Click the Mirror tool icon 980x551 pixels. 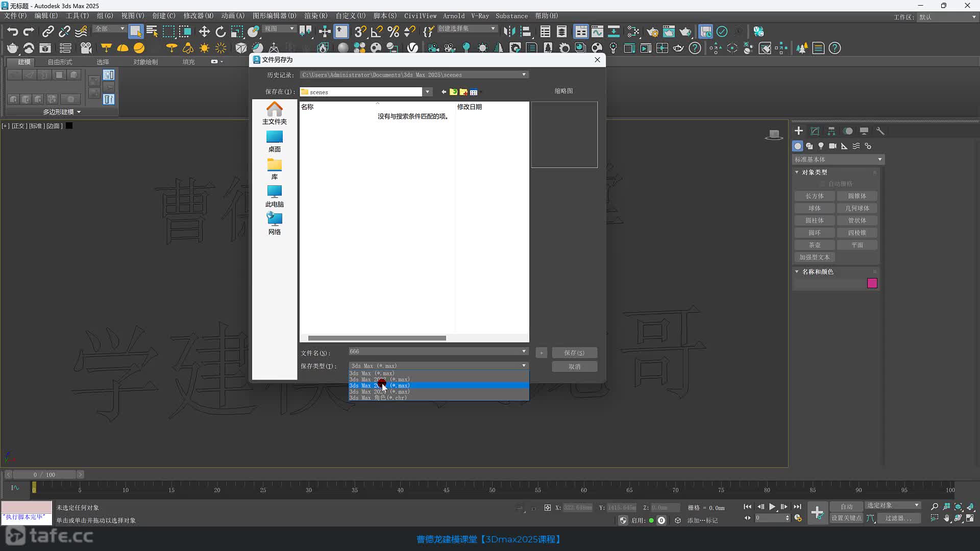click(x=509, y=32)
